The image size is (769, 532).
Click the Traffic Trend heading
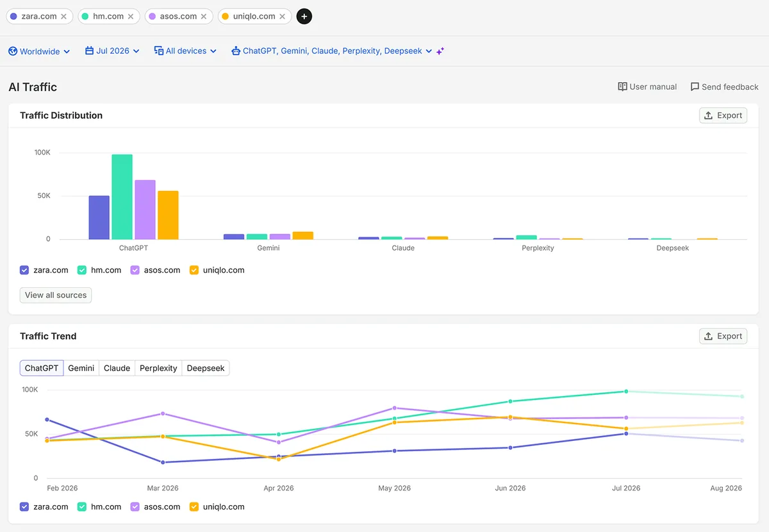click(x=48, y=336)
